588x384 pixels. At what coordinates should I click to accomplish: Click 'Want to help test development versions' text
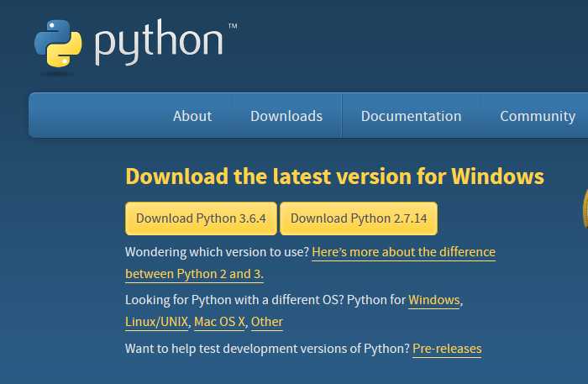coord(267,348)
